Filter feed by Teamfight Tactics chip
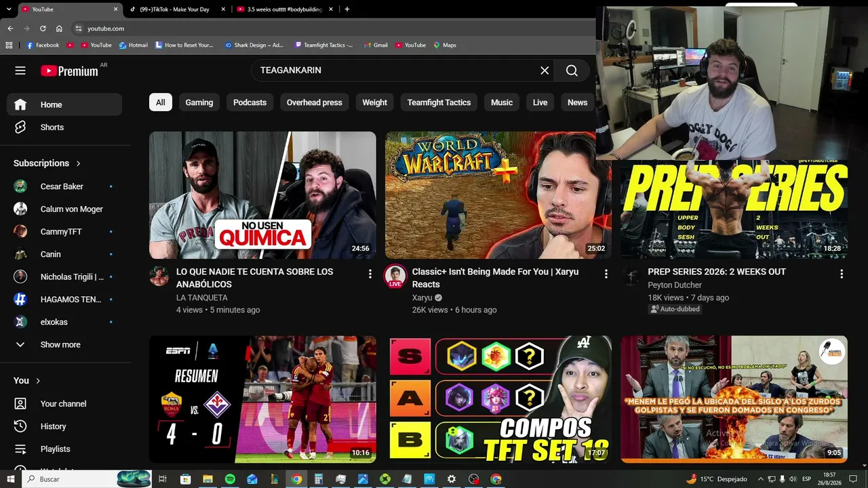Screen dimensions: 868x488 [x=439, y=102]
